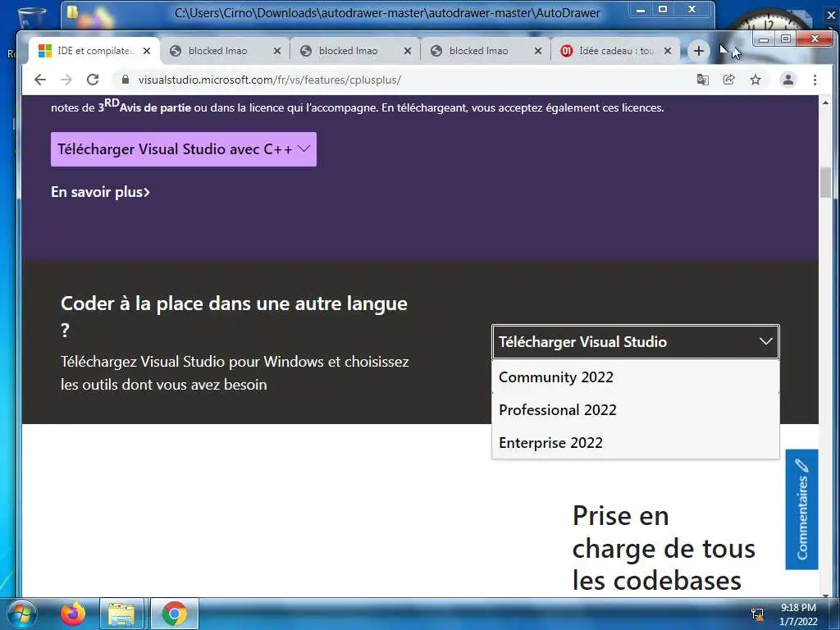
Task: Close the third blocked lmao tab
Action: point(538,51)
